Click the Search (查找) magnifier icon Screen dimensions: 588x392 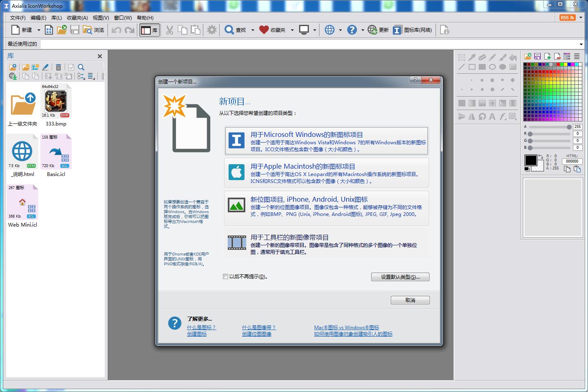coord(229,30)
